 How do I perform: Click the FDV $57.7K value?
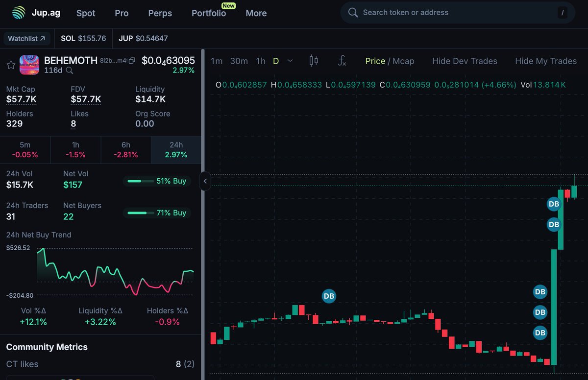tap(86, 99)
